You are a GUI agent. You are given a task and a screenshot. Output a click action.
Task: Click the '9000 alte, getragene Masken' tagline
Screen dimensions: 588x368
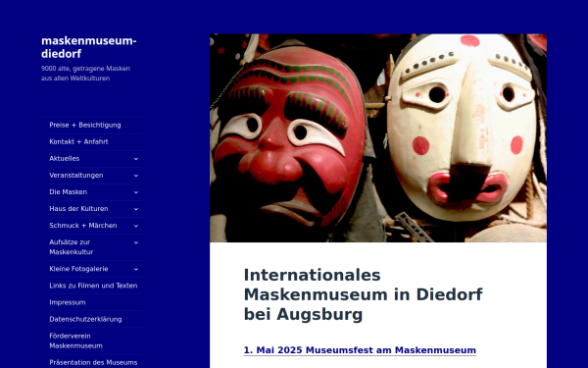click(x=85, y=74)
